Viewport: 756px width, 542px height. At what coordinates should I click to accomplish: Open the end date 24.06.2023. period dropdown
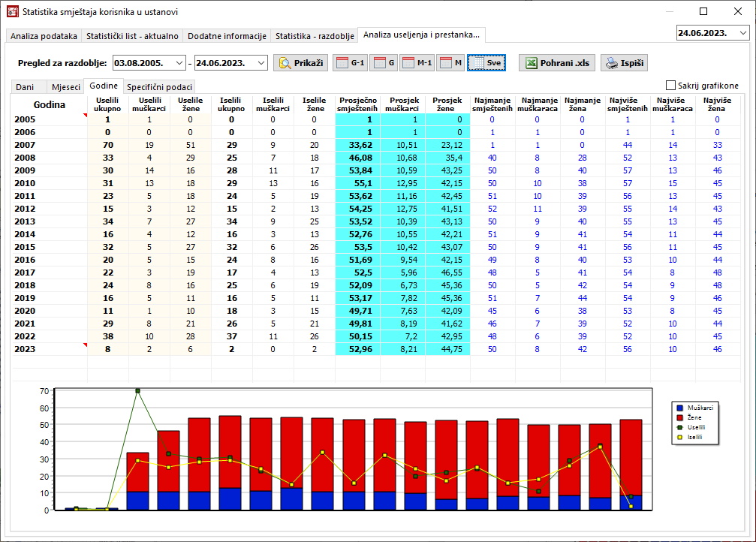click(x=261, y=63)
